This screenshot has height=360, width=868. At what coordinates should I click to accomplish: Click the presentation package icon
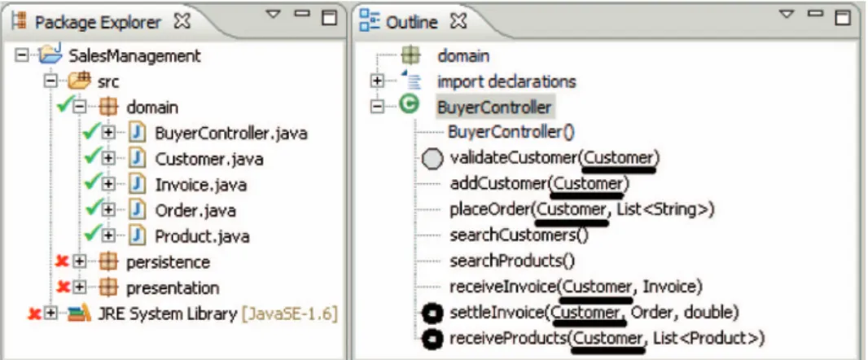tap(108, 288)
